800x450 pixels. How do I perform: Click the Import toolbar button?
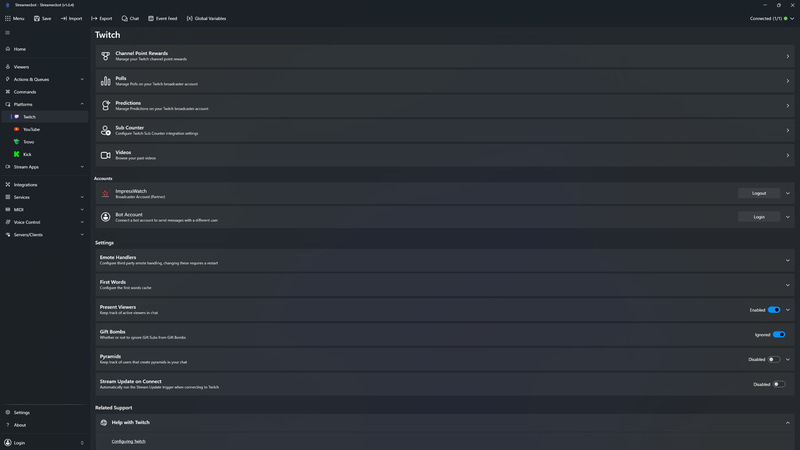pos(71,18)
